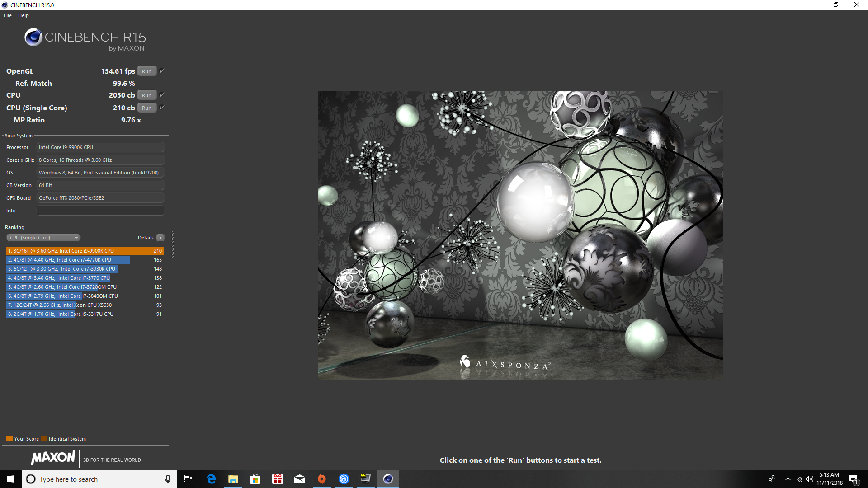Click the Cortana microphone icon
Viewport: 868px width, 488px height.
coord(168,479)
